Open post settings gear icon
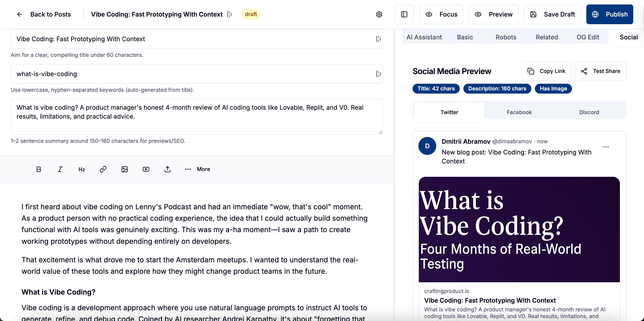The height and width of the screenshot is (321, 644). pyautogui.click(x=379, y=14)
